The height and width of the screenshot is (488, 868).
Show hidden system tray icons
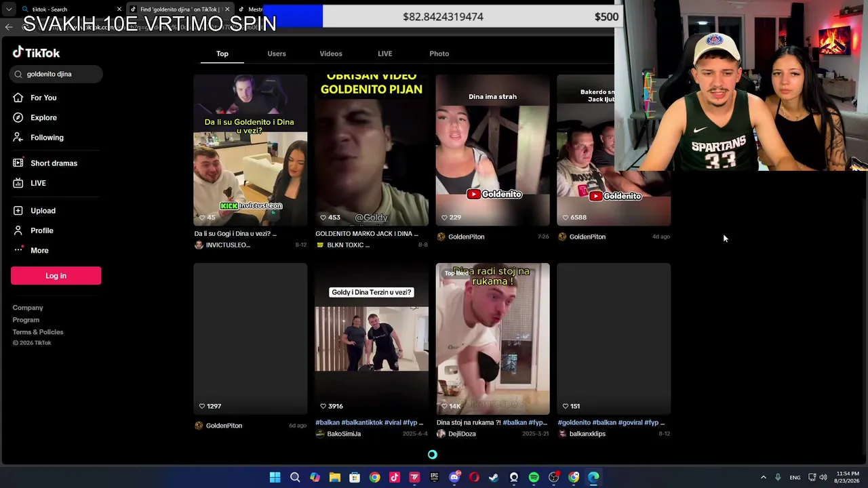[763, 477]
